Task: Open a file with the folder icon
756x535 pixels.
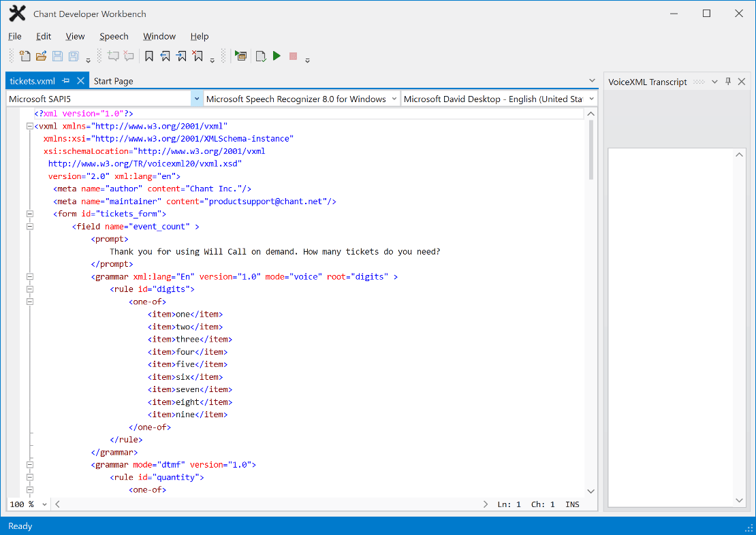Action: (42, 56)
